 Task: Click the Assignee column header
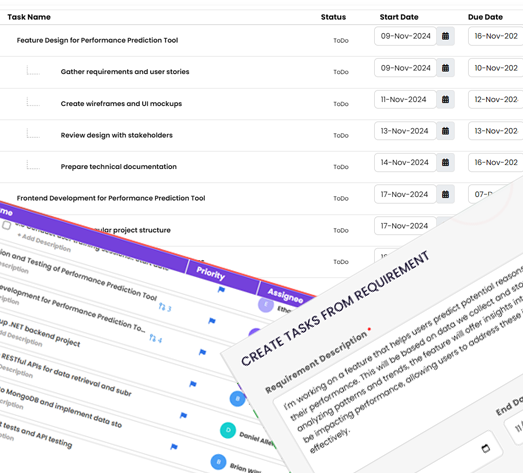[286, 296]
